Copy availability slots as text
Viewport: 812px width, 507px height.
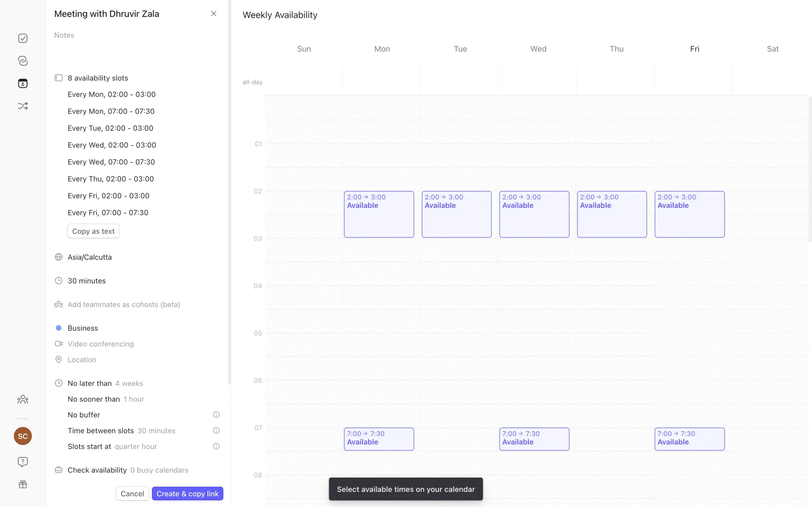pyautogui.click(x=93, y=231)
